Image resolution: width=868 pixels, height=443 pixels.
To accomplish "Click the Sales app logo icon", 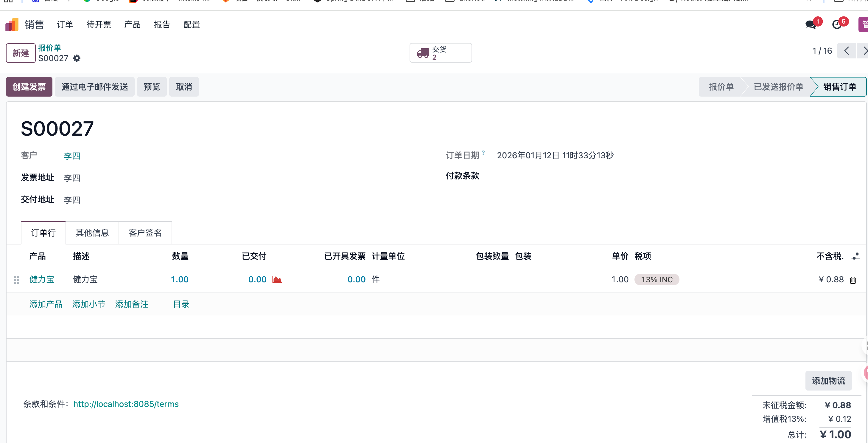I will 12,25.
